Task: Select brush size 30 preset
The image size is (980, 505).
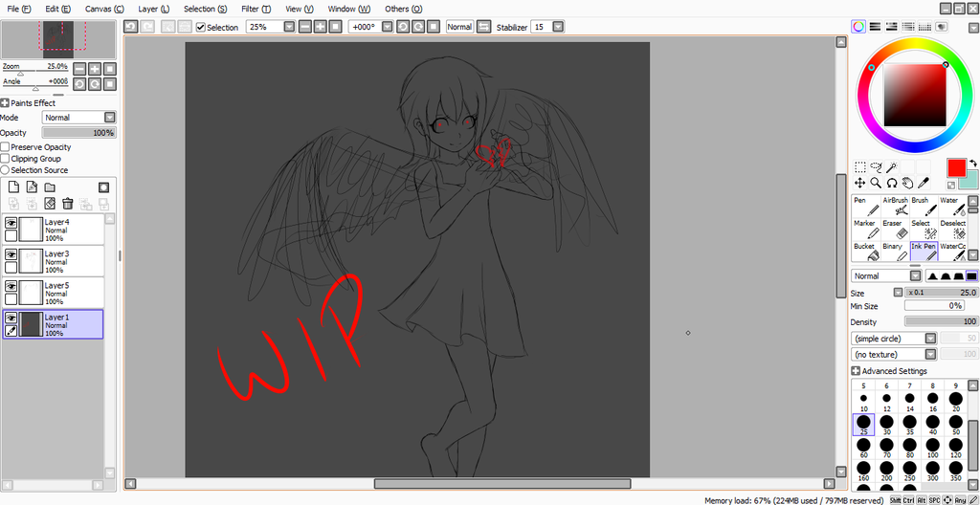Action: point(886,425)
